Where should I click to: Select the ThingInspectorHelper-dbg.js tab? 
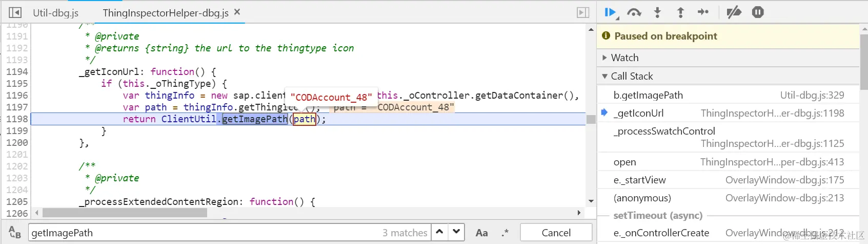166,13
